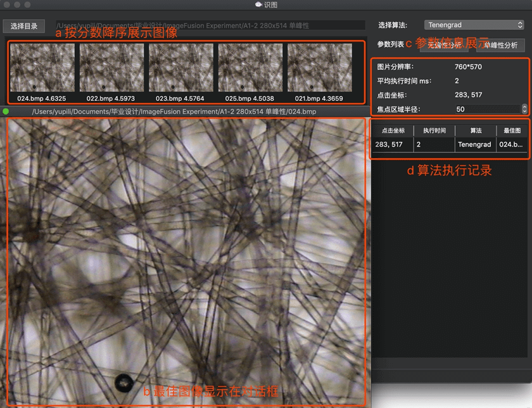This screenshot has height=408, width=532.
Task: Click the focus region radius input field
Action: point(484,109)
